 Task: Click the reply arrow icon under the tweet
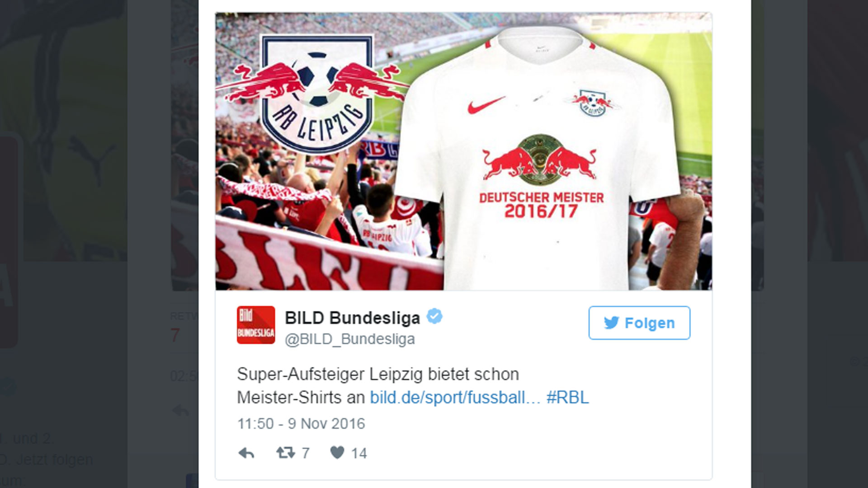(x=246, y=453)
